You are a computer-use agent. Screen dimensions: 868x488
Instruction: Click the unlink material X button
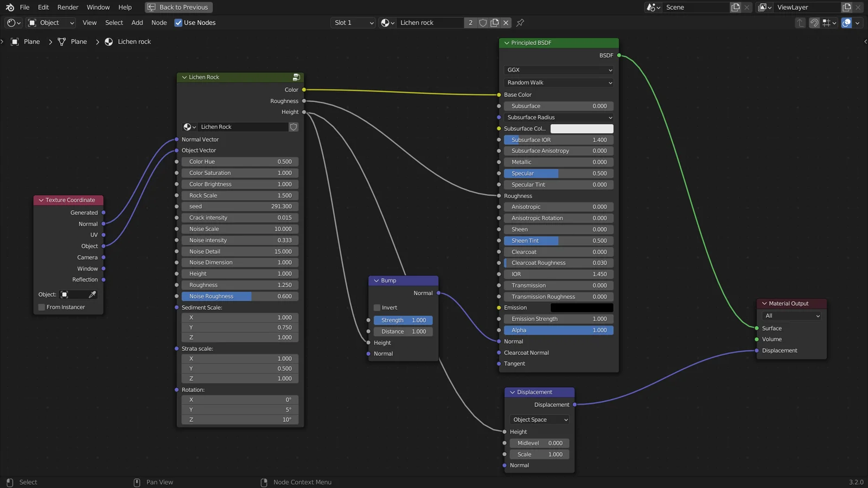(506, 23)
